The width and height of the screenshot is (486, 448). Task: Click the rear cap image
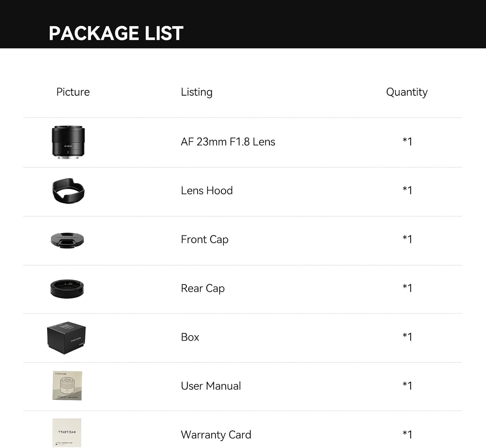[67, 289]
